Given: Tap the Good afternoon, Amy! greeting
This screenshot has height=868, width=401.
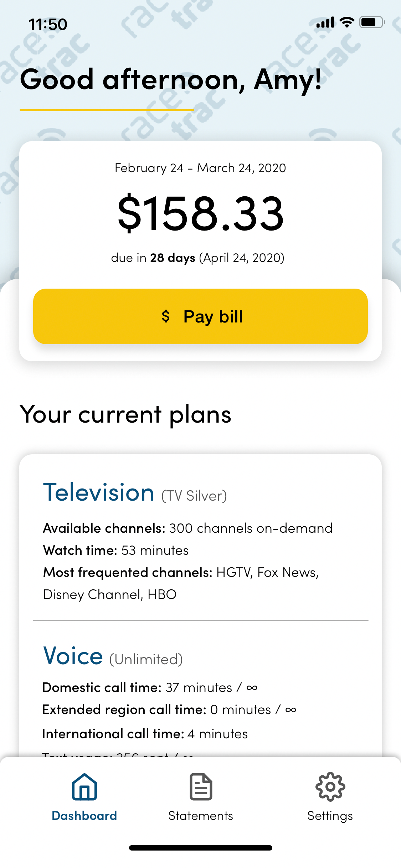Looking at the screenshot, I should (171, 79).
